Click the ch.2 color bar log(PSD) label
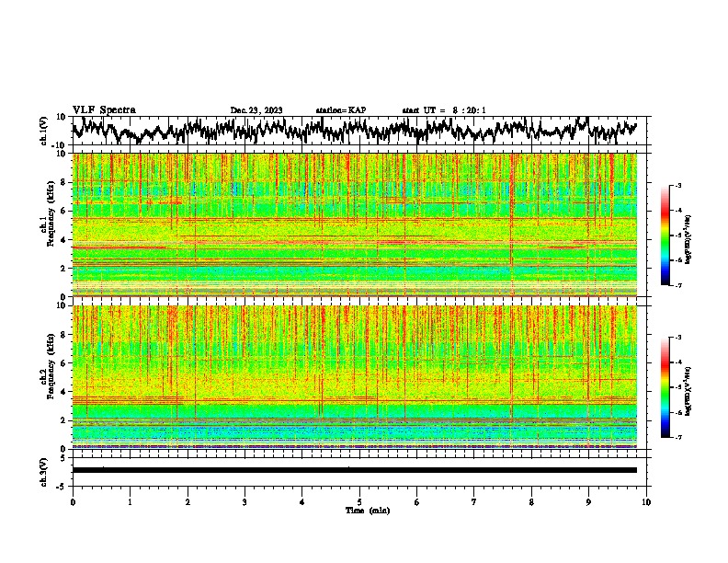The height and width of the screenshot is (563, 728). coord(688,391)
